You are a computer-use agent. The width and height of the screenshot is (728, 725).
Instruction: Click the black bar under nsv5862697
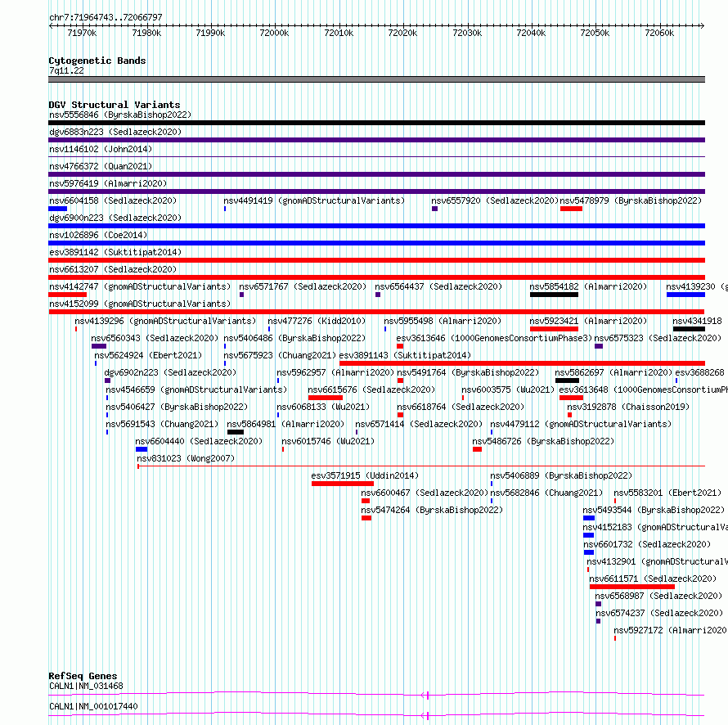pyautogui.click(x=567, y=381)
